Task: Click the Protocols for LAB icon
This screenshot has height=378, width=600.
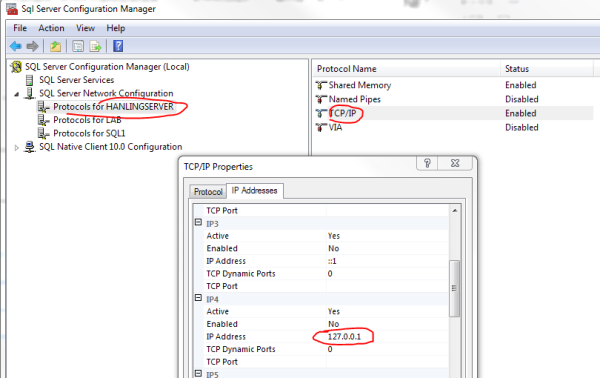Action: [43, 120]
